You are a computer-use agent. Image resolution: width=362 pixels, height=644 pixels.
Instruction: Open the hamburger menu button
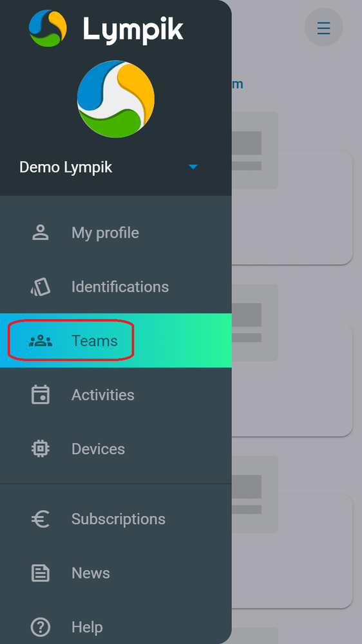(323, 27)
